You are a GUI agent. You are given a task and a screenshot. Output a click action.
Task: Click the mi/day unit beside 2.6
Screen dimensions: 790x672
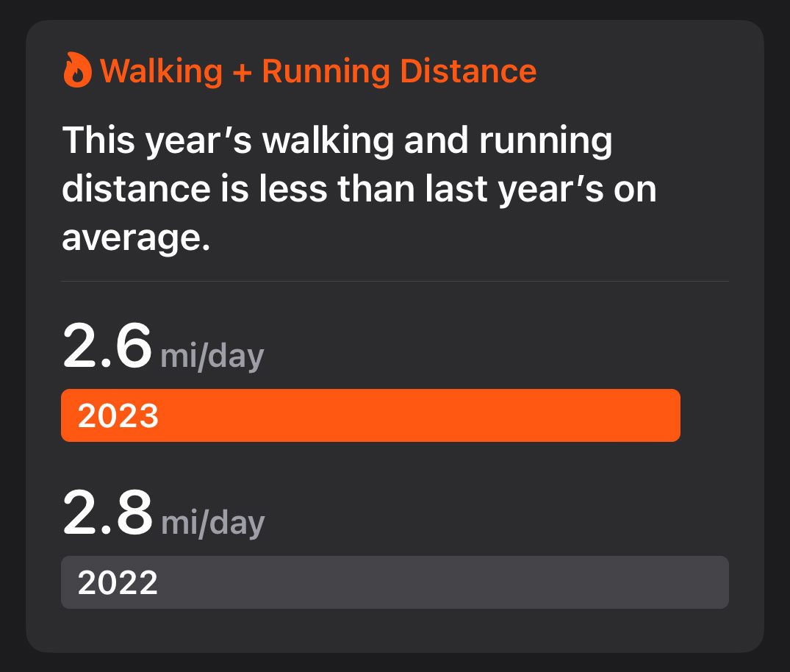coord(212,357)
